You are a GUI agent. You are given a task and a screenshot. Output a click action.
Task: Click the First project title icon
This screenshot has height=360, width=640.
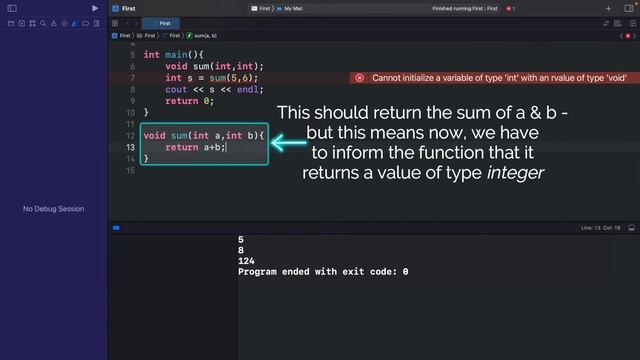point(116,8)
